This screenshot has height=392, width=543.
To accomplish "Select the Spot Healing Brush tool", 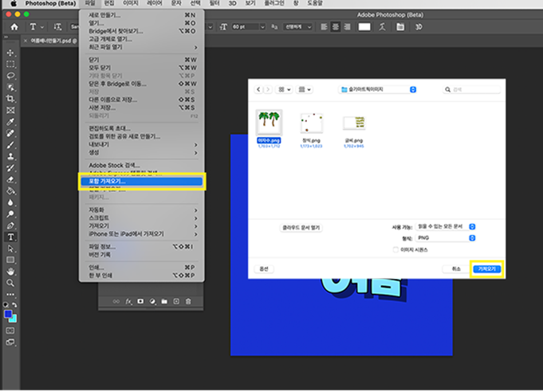I will (10, 133).
